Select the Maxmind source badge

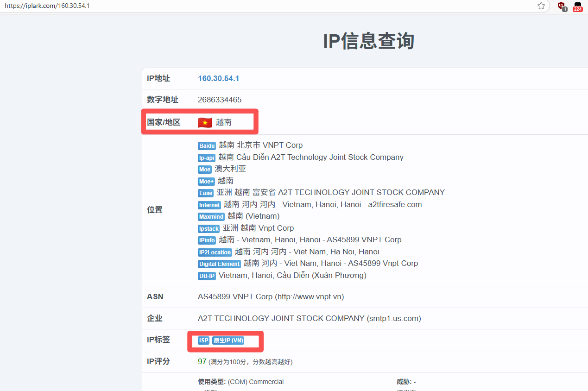point(211,217)
